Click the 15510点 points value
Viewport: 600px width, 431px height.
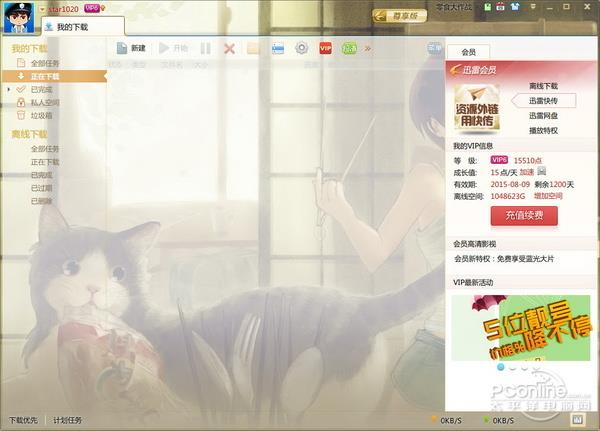coord(528,160)
